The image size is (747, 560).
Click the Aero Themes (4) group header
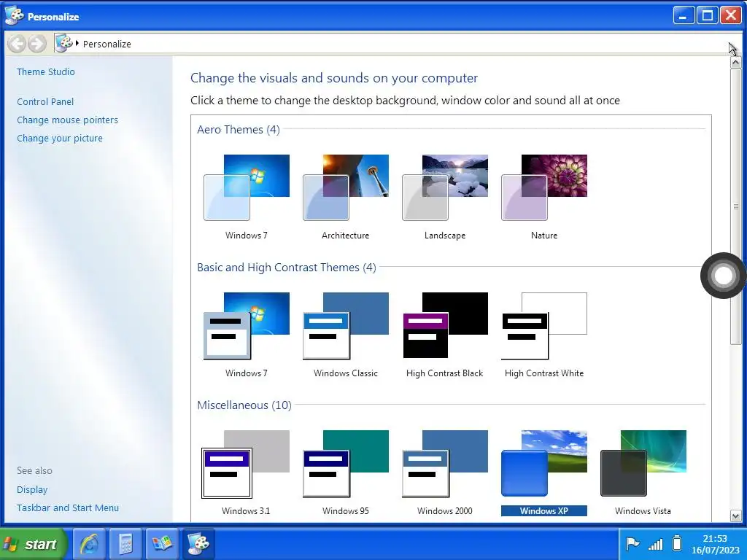coord(239,130)
